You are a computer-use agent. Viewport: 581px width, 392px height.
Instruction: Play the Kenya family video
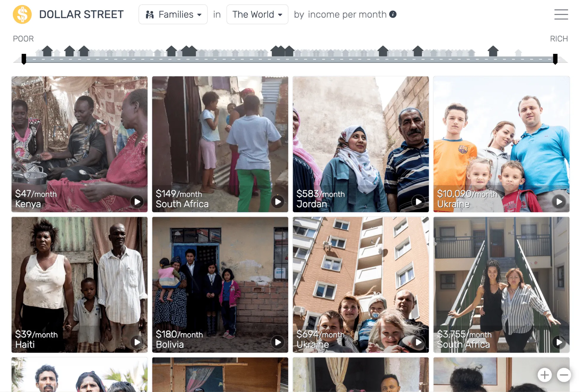pyautogui.click(x=137, y=202)
